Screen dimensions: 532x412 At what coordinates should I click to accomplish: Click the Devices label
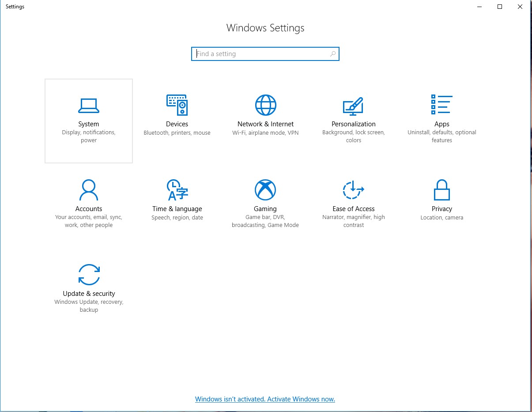(177, 124)
